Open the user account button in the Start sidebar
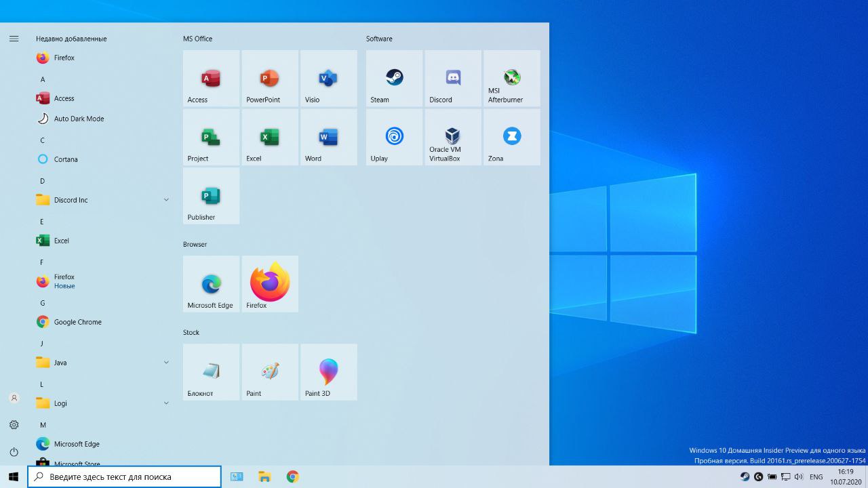Image resolution: width=868 pixels, height=488 pixels. 14,398
